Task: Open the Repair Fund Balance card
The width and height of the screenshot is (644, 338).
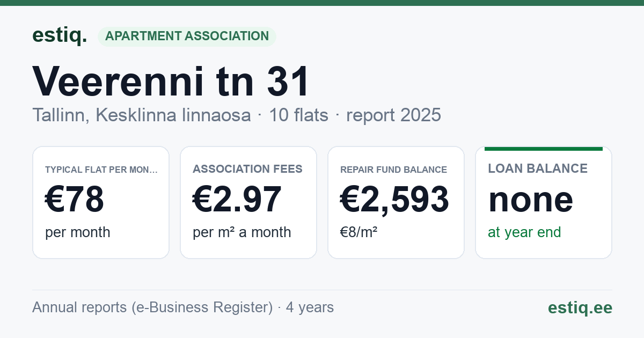Action: pos(396,202)
